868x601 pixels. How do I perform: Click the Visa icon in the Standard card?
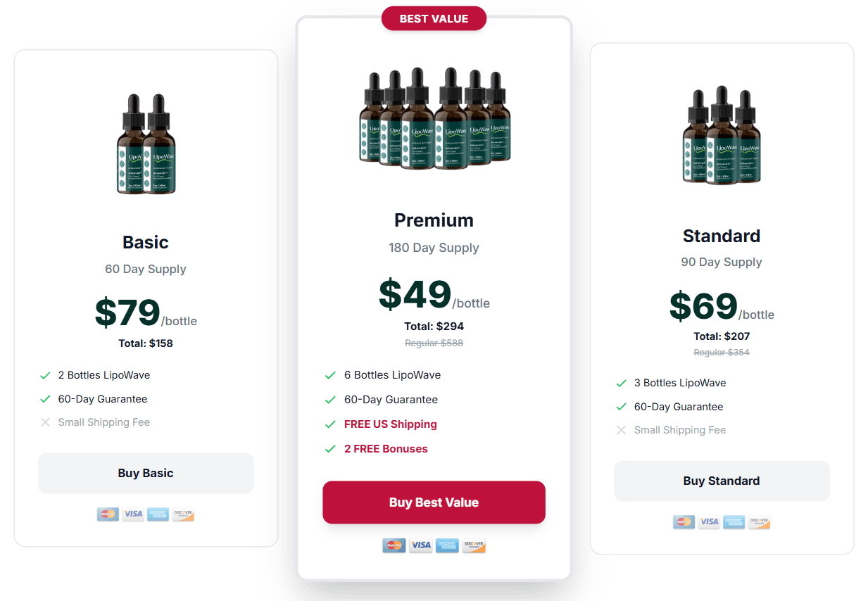click(x=709, y=521)
